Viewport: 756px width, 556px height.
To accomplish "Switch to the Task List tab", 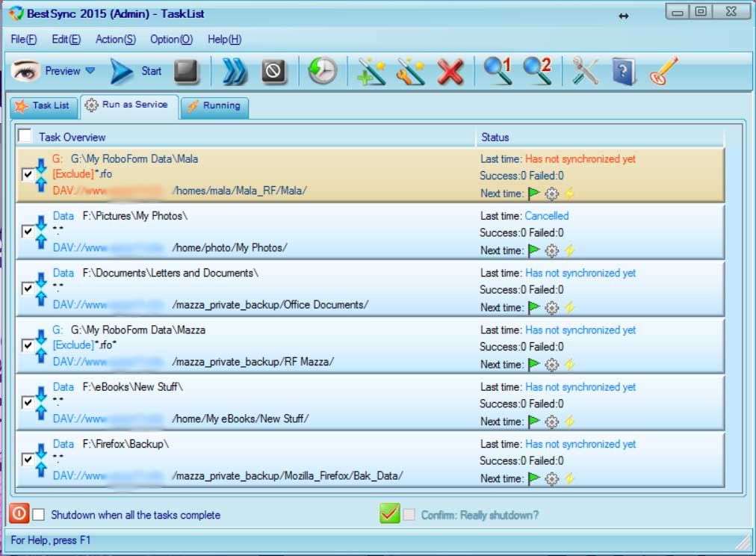I will click(44, 105).
